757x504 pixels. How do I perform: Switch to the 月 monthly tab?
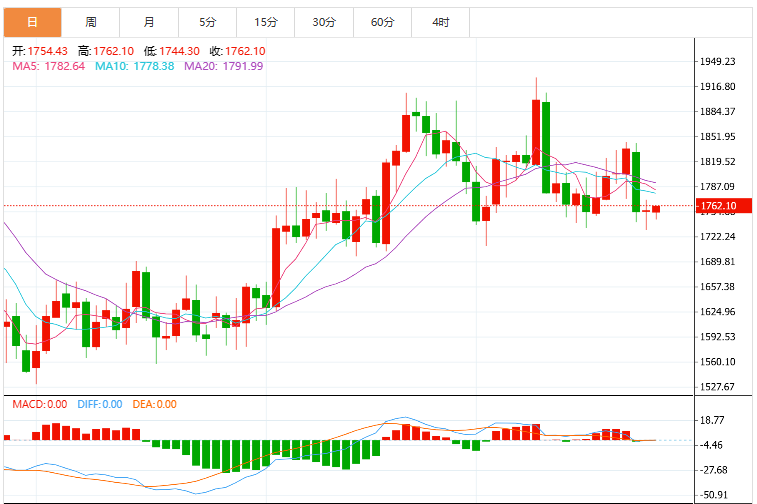[x=149, y=22]
